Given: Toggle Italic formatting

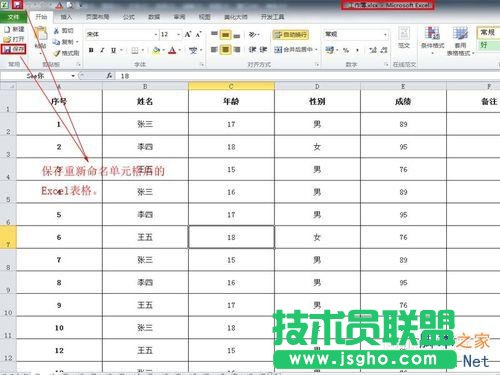Looking at the screenshot, I should [102, 50].
